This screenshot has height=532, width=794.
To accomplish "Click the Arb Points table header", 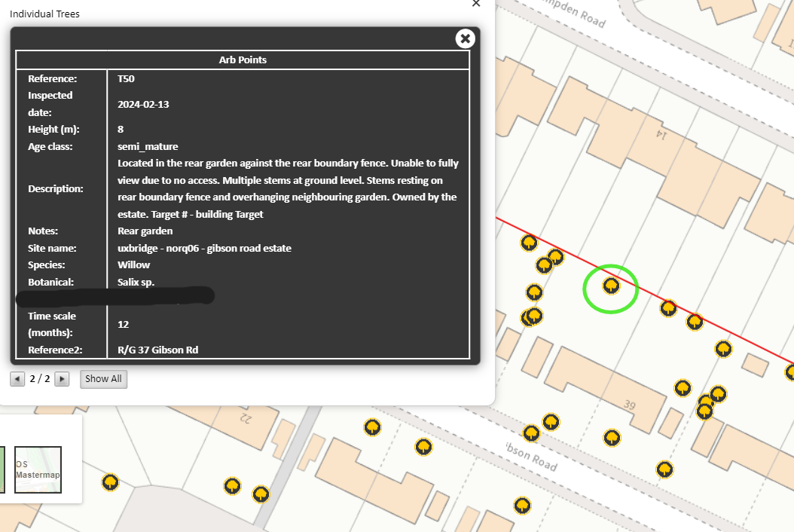I will pyautogui.click(x=243, y=60).
